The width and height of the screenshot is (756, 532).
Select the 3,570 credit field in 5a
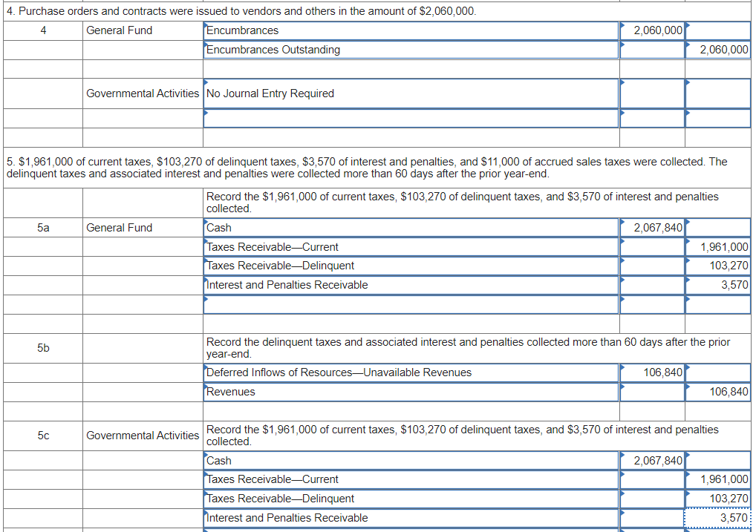click(717, 284)
